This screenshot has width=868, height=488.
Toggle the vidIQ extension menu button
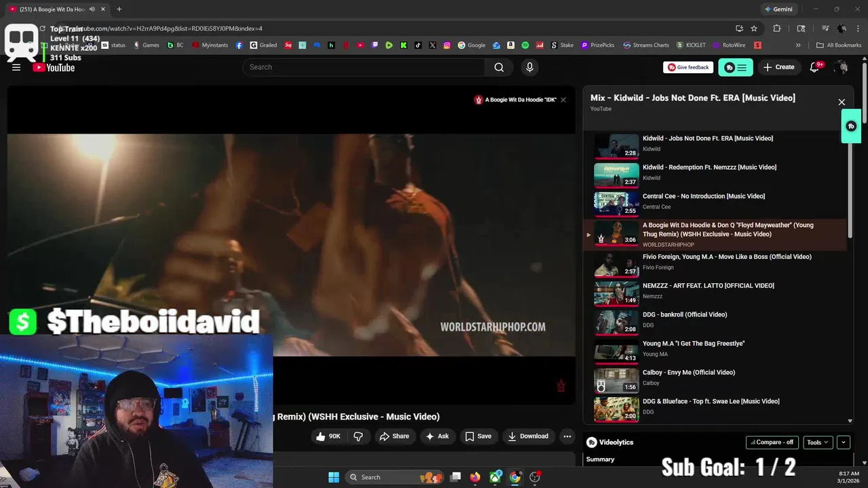click(x=736, y=67)
